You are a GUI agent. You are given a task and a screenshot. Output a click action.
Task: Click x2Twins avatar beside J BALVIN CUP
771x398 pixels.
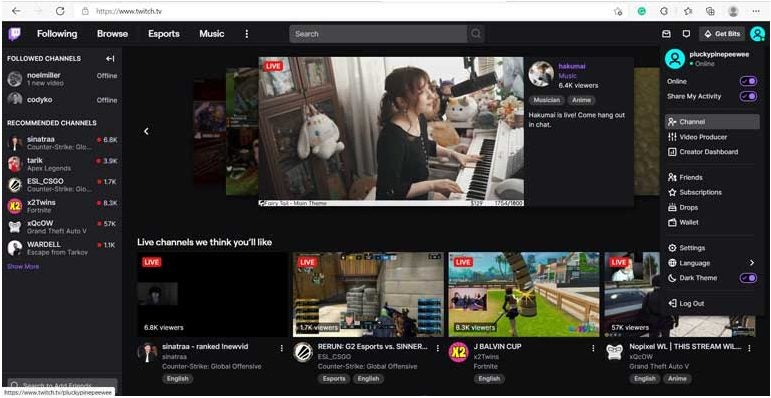459,352
